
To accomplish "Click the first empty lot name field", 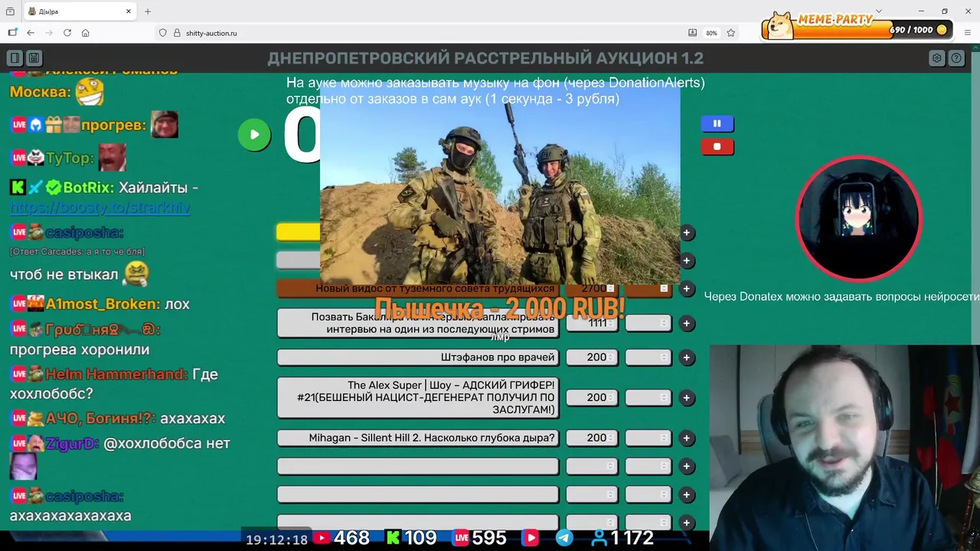I will click(418, 466).
